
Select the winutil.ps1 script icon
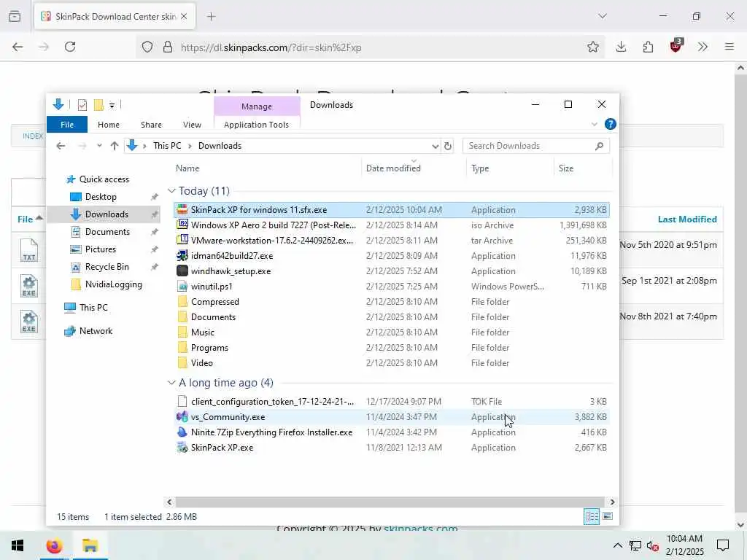pos(182,286)
